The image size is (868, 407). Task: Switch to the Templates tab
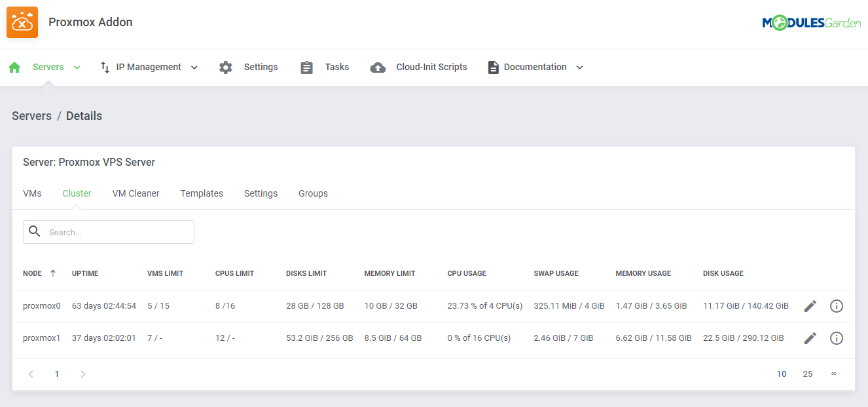coord(202,193)
